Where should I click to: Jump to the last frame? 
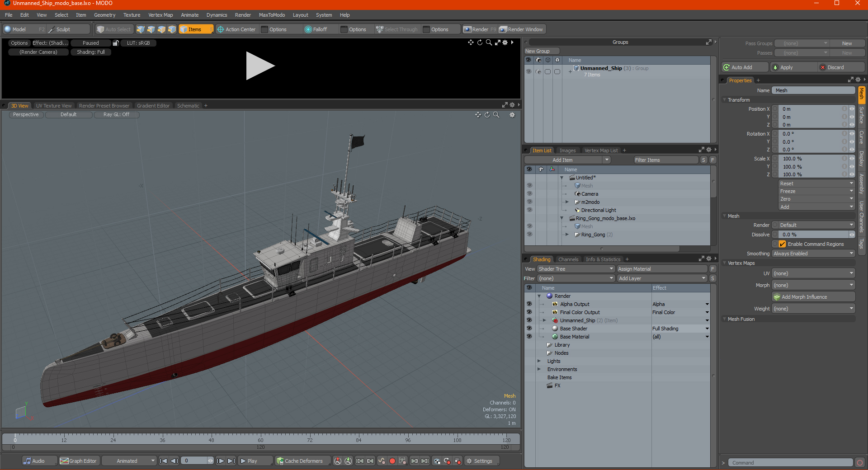[x=231, y=461]
